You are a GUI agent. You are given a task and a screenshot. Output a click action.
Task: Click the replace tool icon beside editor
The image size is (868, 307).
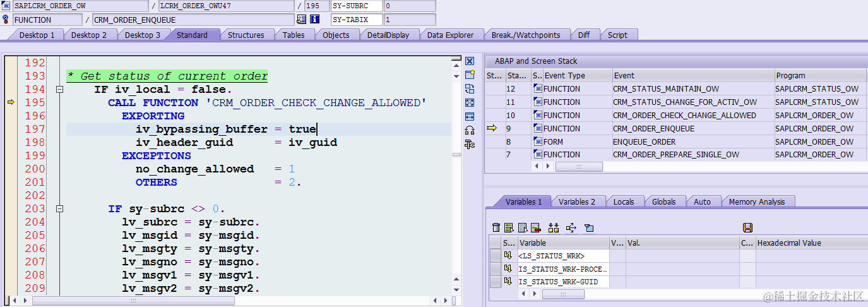pos(469,88)
